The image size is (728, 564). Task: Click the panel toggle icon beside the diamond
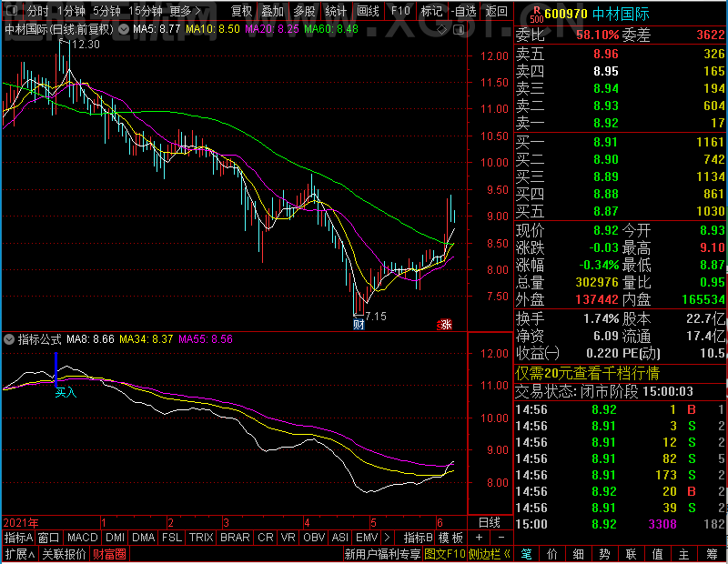click(459, 30)
